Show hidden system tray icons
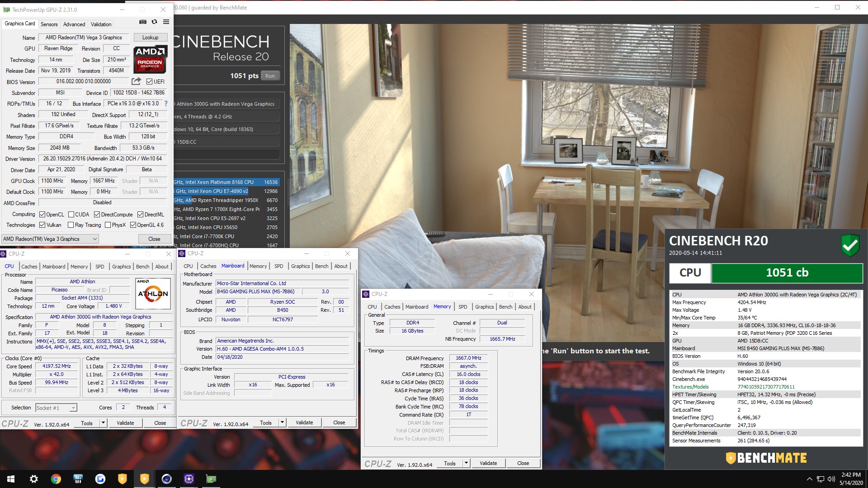Screen dimensions: 868x488 point(809,479)
